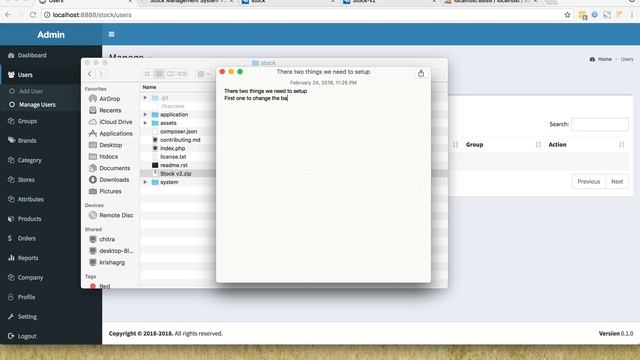This screenshot has width=640, height=360.
Task: Click the browser reload icon
Action: point(33,15)
